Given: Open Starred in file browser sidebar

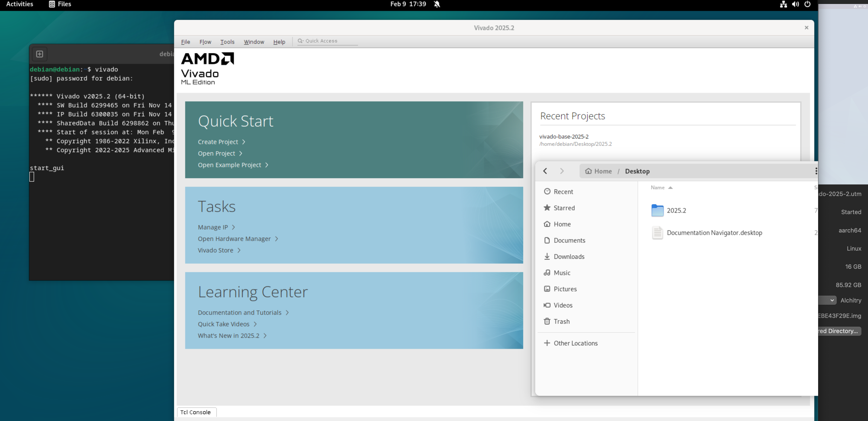Looking at the screenshot, I should coord(564,208).
